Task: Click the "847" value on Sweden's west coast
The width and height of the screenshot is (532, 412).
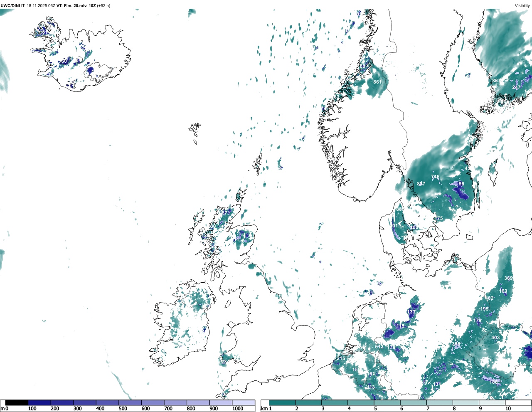Action: click(421, 184)
